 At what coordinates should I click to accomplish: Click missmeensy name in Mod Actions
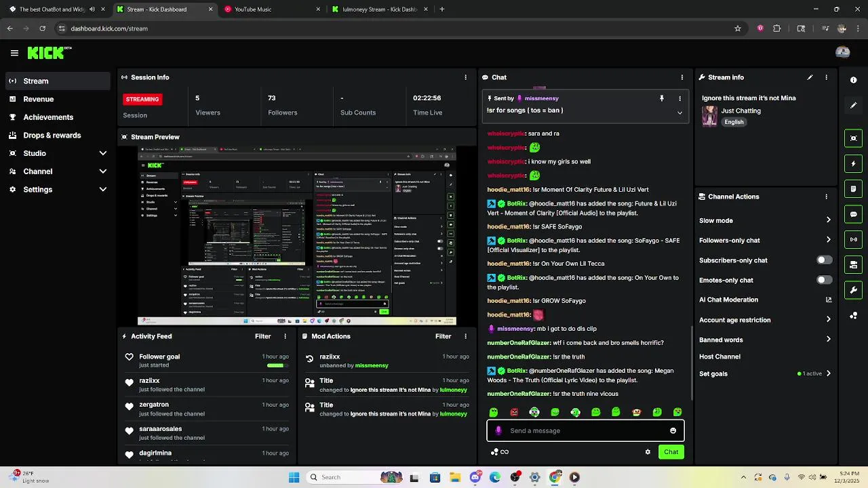[x=372, y=365]
